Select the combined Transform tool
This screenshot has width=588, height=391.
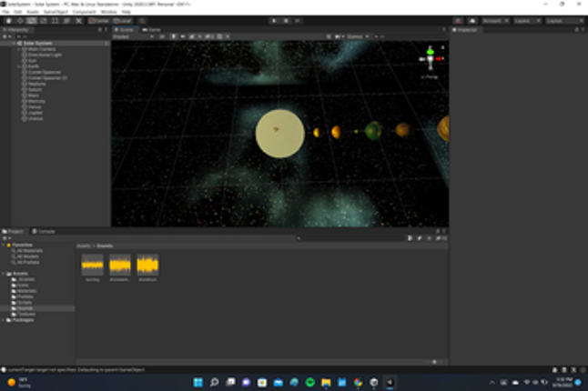coord(66,21)
